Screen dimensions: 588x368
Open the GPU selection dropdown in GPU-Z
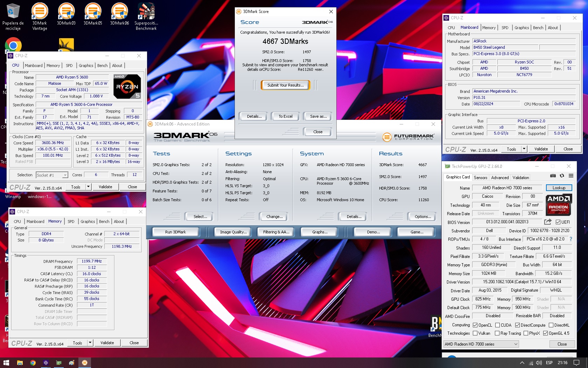[x=481, y=344]
